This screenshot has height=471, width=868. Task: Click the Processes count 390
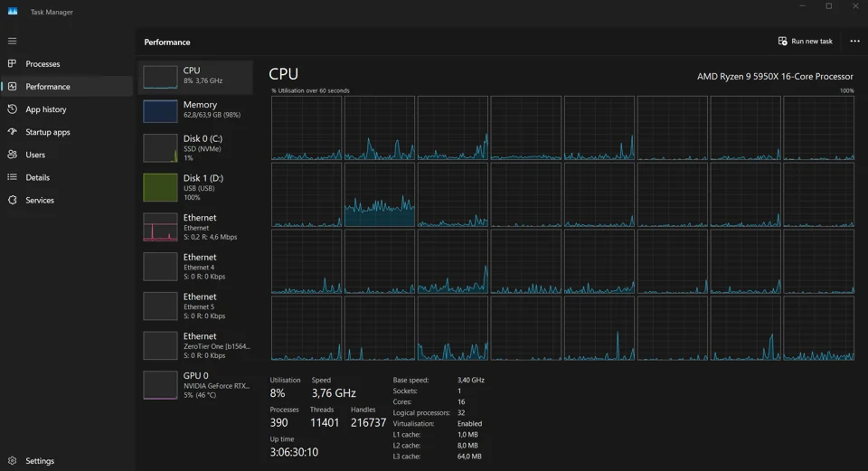(x=279, y=423)
